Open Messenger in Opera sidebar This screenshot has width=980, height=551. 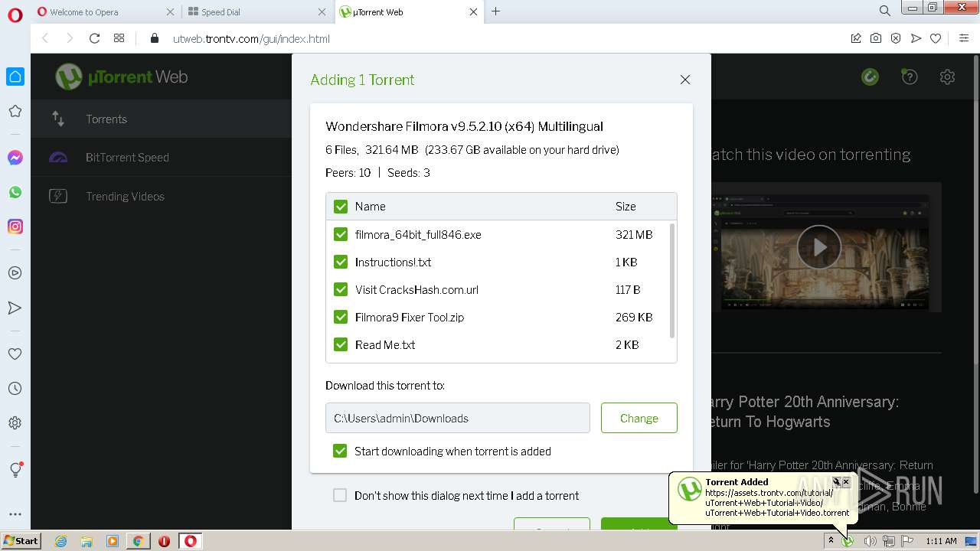(x=15, y=158)
